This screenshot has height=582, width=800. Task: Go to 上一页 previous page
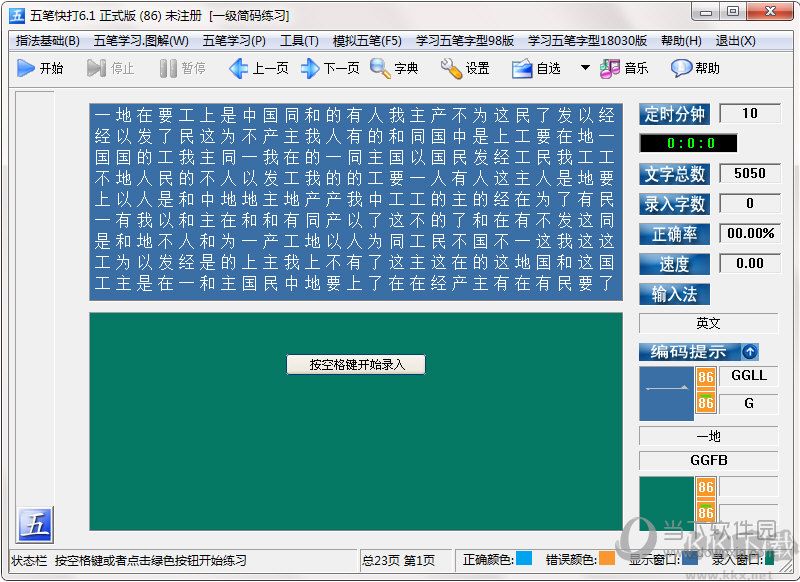(x=236, y=69)
